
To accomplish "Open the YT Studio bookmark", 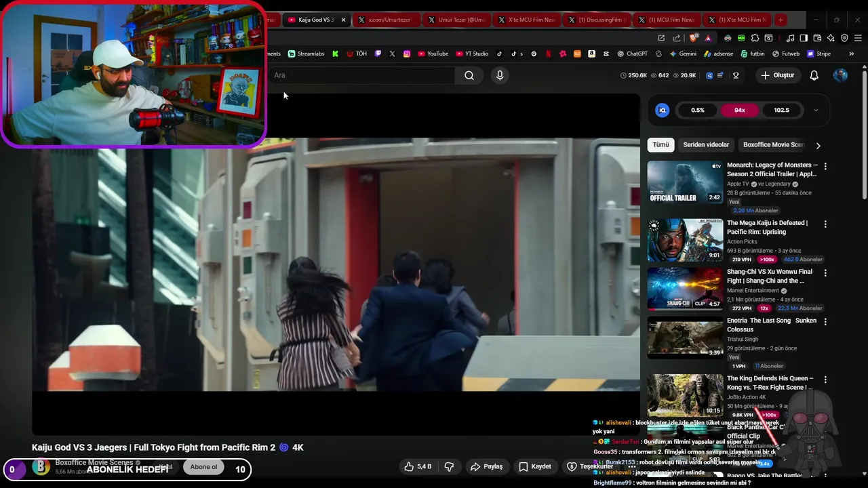I will coord(472,54).
